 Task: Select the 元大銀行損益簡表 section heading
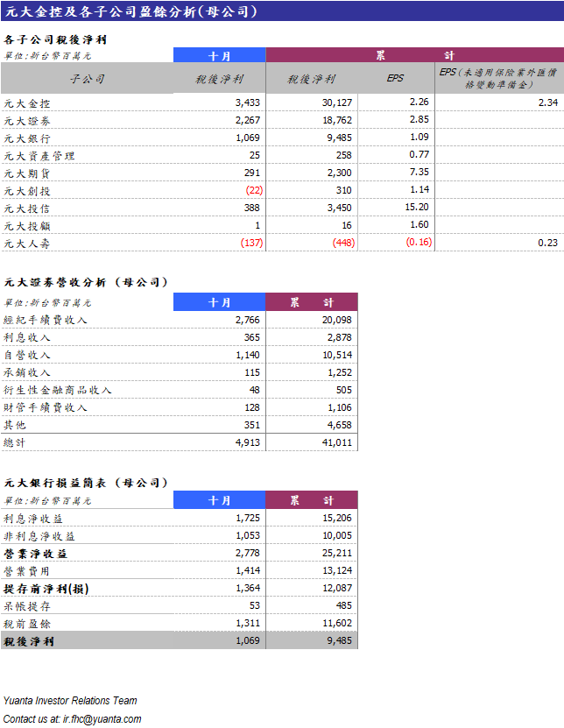[86, 483]
